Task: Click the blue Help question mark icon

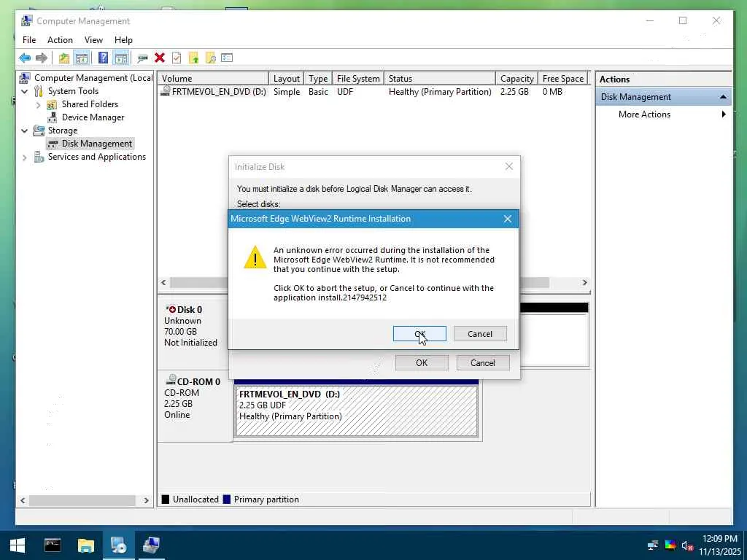Action: [103, 58]
